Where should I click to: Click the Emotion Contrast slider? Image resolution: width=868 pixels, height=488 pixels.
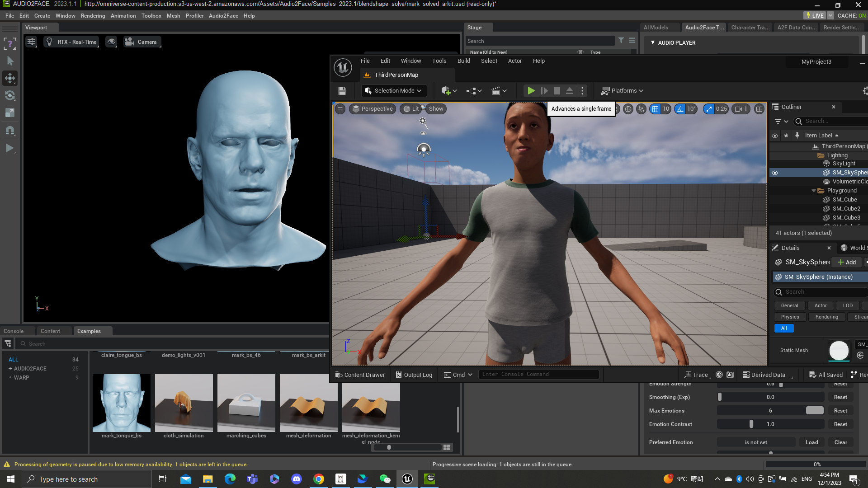tap(770, 424)
